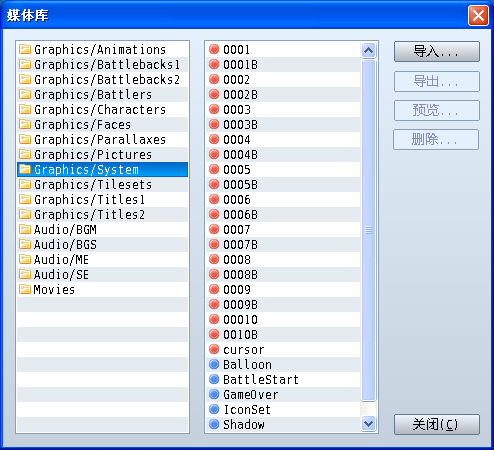The width and height of the screenshot is (494, 450).
Task: Click the file list scroll down arrow
Action: point(368,424)
